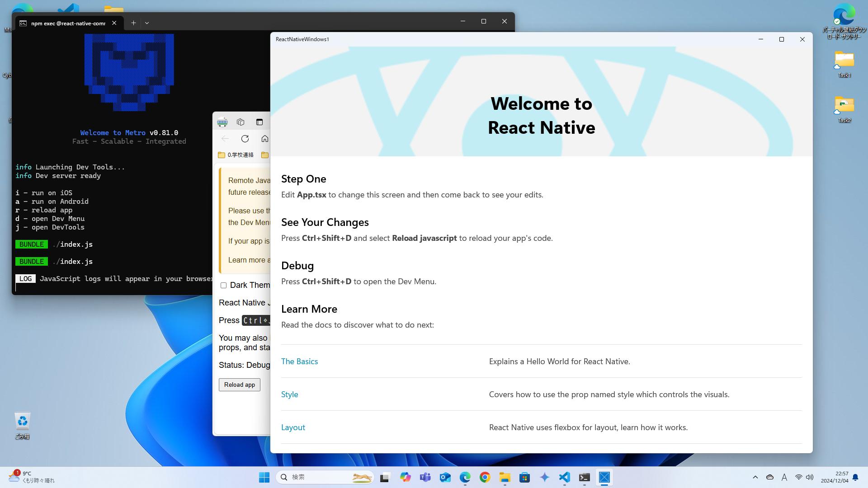Click the ReactNativeWindows1 title bar menu
This screenshot has height=488, width=868.
(x=302, y=39)
